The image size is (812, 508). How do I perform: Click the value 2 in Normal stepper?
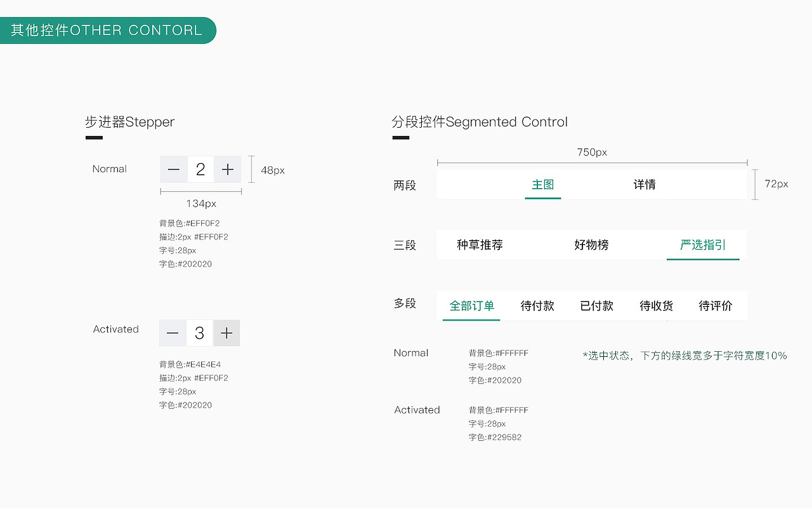(x=200, y=170)
